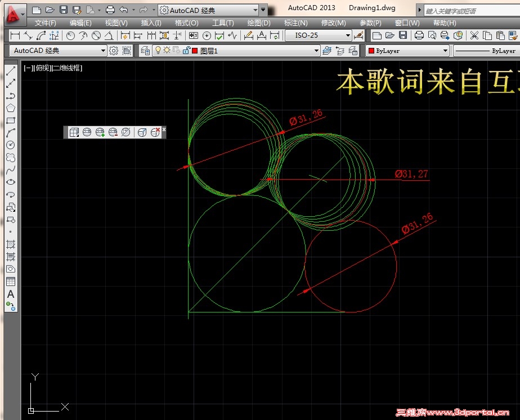Toggle viewport freeze icon for 图层1

pos(177,51)
